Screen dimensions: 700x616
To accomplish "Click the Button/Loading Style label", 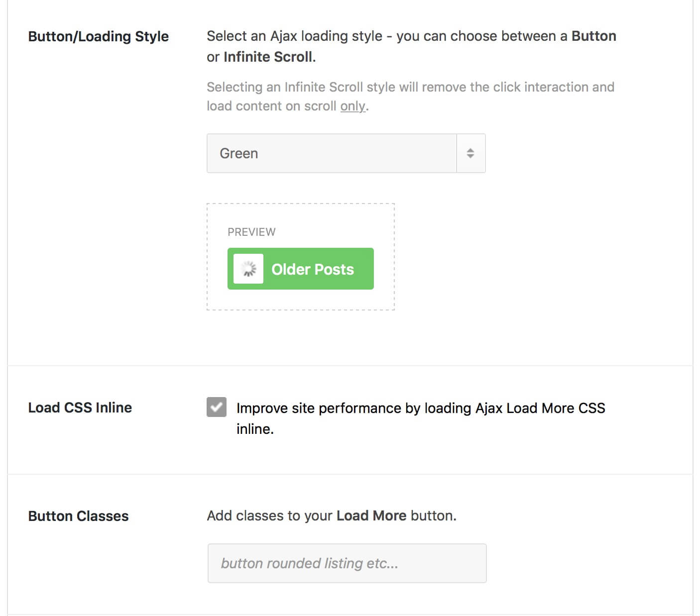I will (99, 36).
